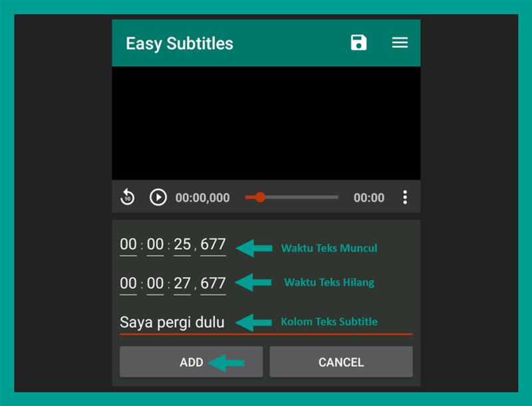Click the ADD button
The width and height of the screenshot is (532, 406).
(191, 362)
